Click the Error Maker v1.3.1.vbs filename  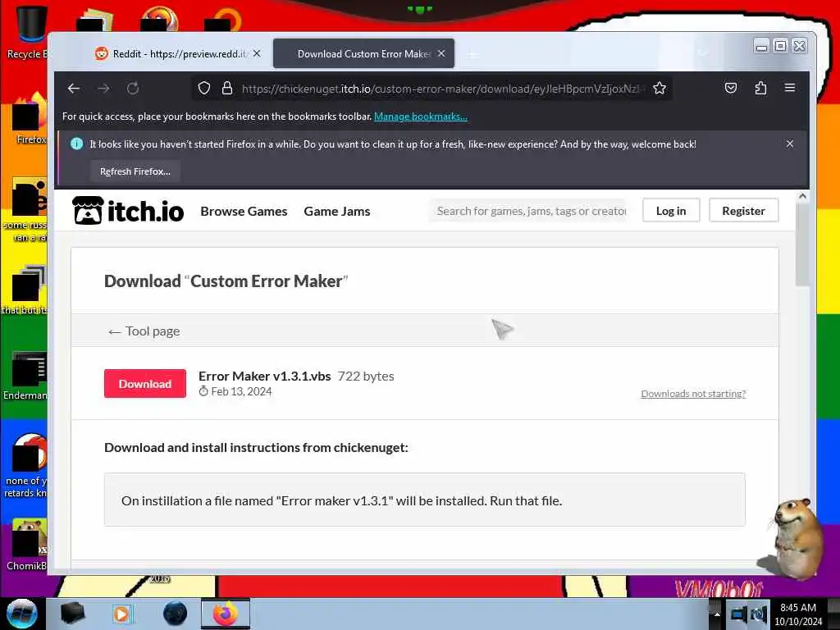point(265,376)
